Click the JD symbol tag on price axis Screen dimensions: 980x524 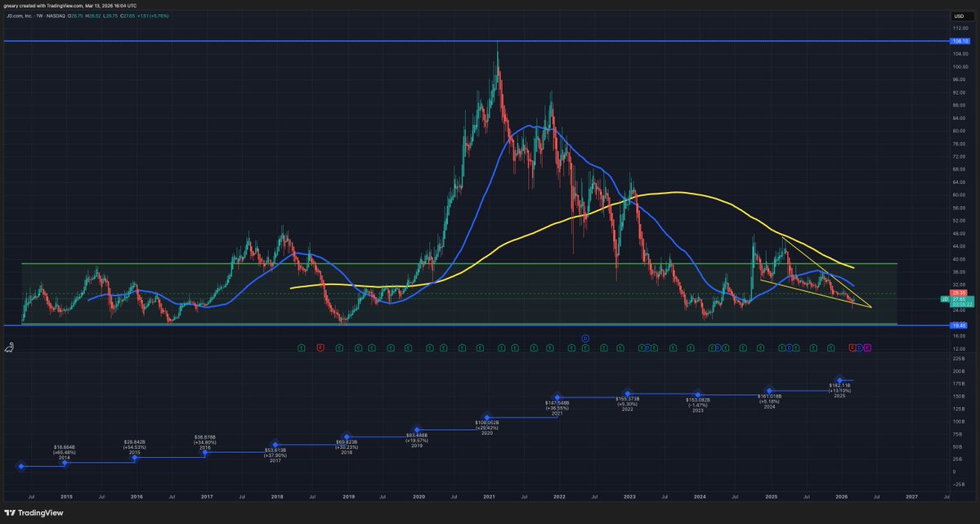tap(945, 299)
